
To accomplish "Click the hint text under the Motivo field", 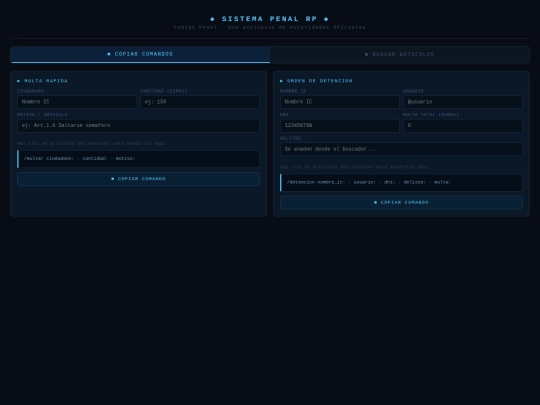I will click(x=91, y=143).
